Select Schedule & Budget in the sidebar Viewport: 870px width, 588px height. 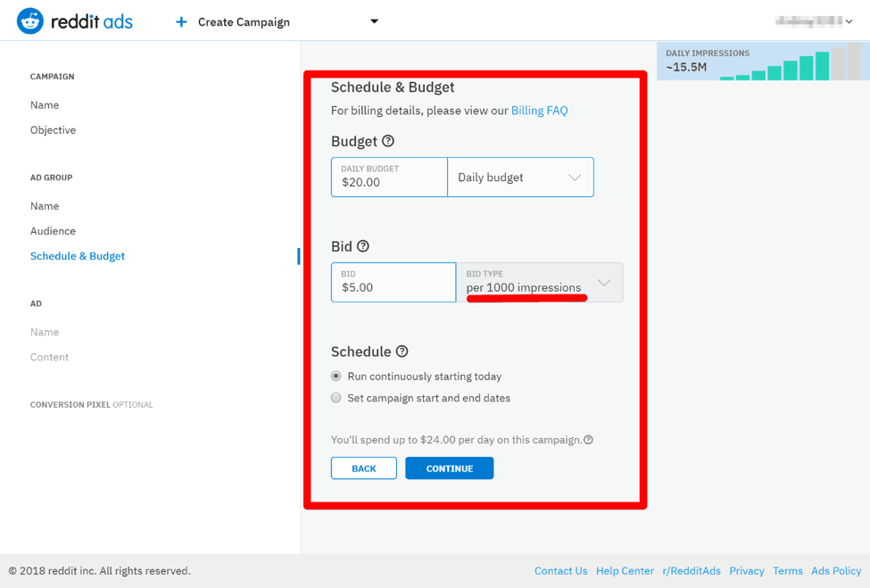coord(78,256)
